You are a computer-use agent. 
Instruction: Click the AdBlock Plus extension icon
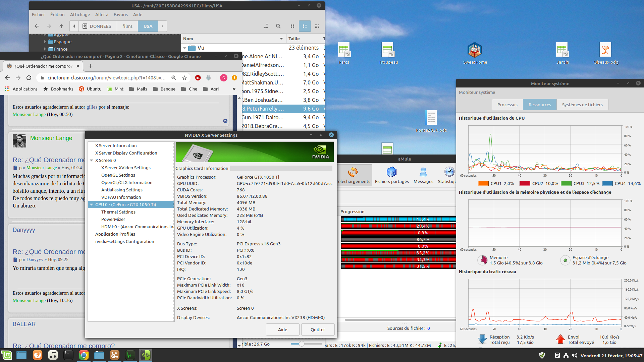click(198, 78)
